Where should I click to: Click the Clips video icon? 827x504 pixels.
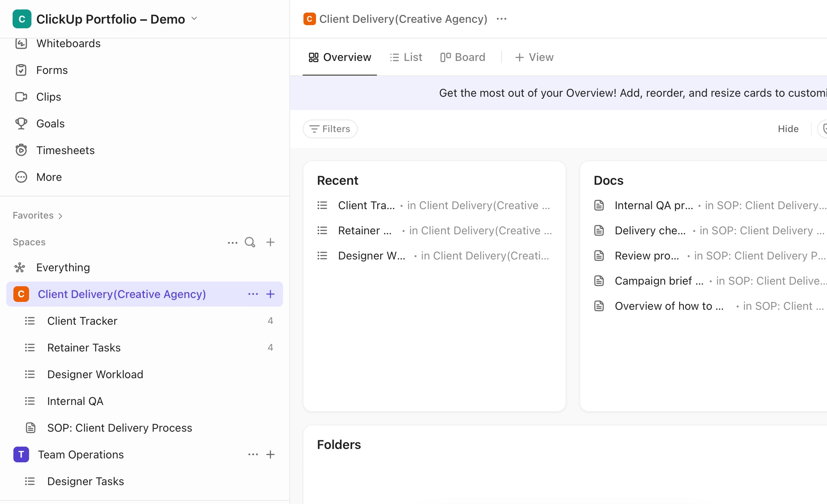pyautogui.click(x=21, y=97)
